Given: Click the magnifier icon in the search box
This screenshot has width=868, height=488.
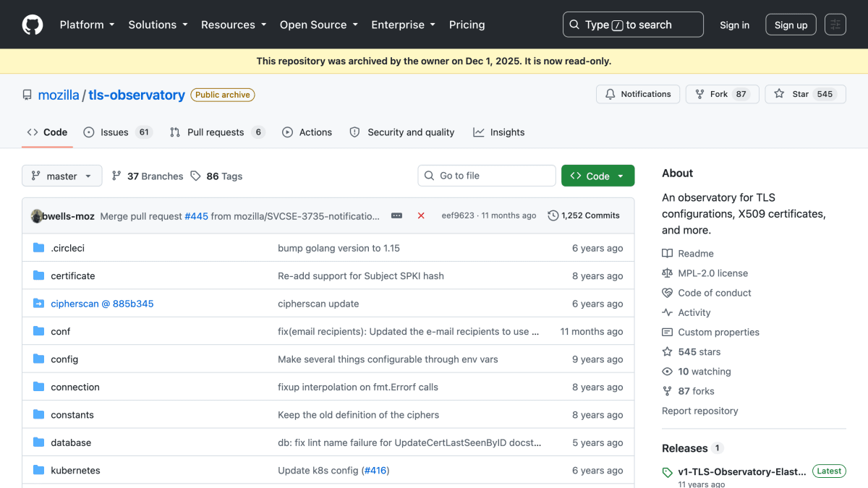Looking at the screenshot, I should (x=574, y=25).
